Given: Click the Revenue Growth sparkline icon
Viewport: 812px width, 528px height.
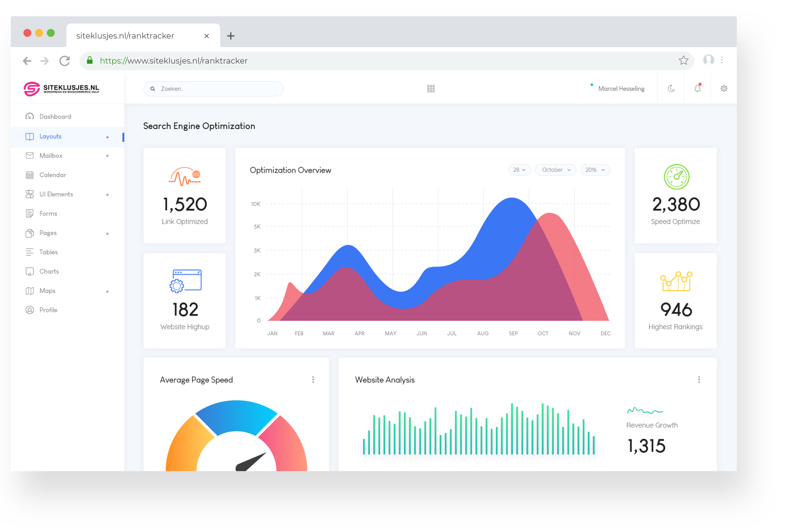Looking at the screenshot, I should [x=645, y=410].
